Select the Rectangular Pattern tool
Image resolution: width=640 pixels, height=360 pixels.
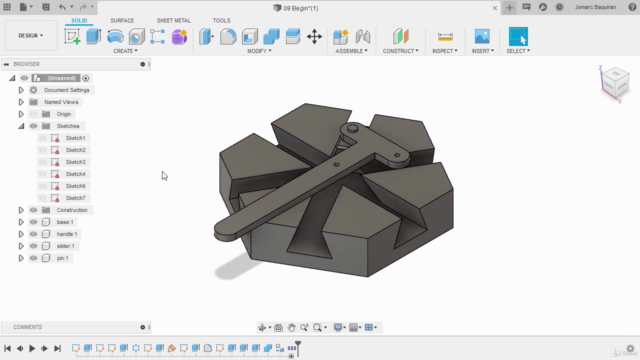(x=158, y=36)
